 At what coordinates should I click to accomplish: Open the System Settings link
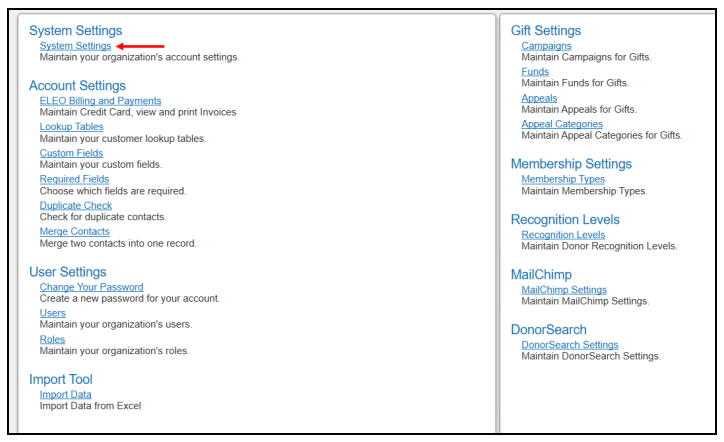point(75,46)
